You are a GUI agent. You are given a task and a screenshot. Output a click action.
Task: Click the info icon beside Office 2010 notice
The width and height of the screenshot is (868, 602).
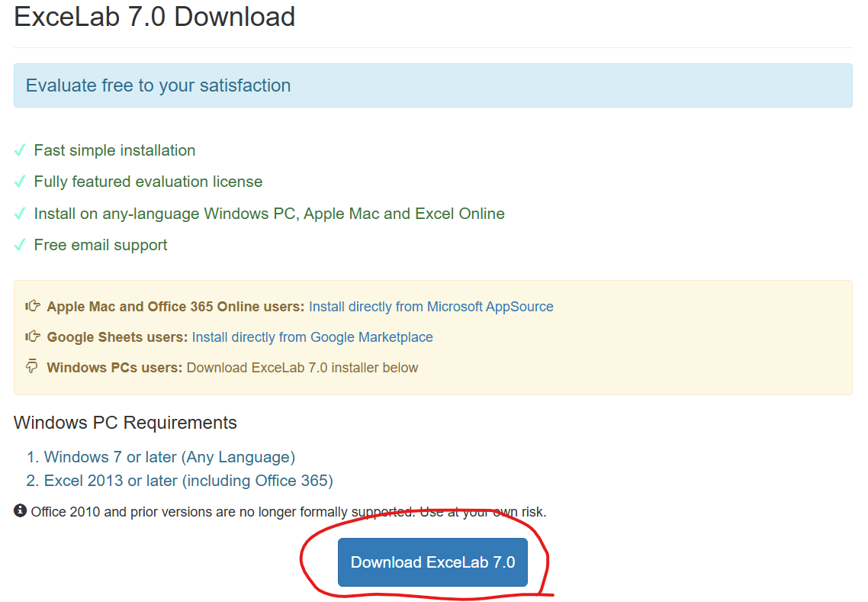[20, 510]
